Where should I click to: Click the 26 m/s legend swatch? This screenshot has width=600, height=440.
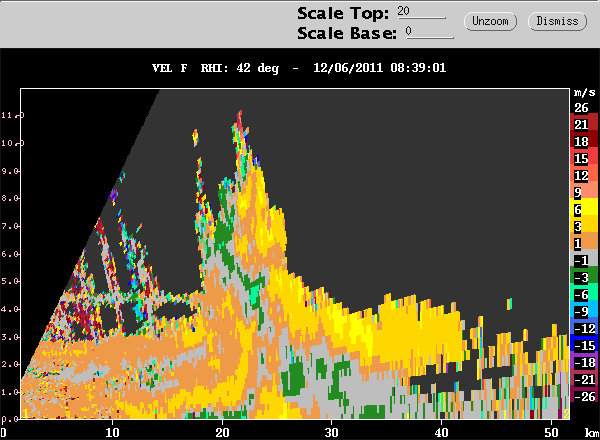coord(580,108)
